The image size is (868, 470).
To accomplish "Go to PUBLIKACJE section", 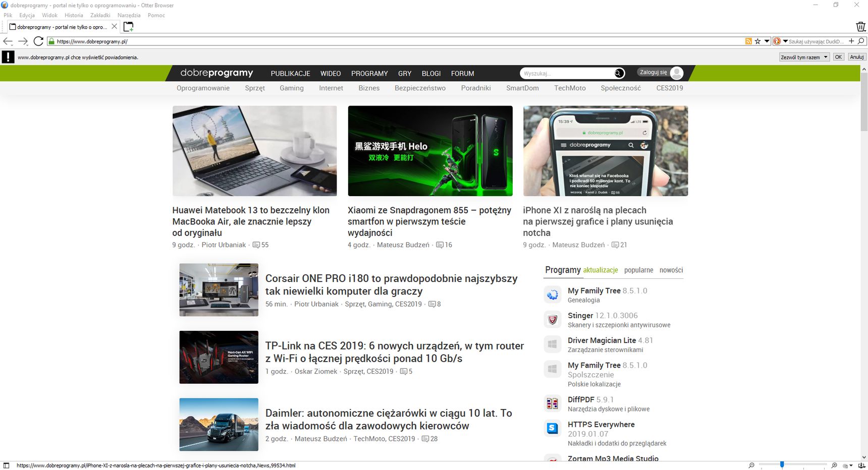I will click(290, 74).
